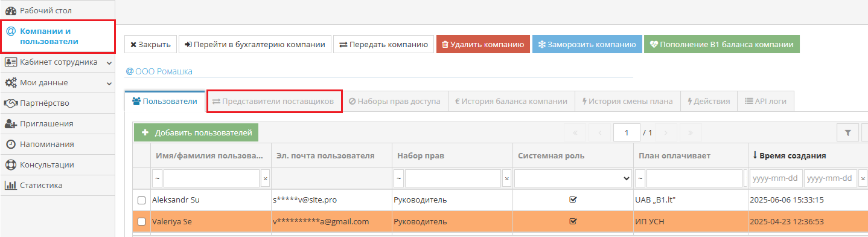The width and height of the screenshot is (868, 237).
Task: Click the email v**********a@gmail.com
Action: tap(321, 222)
